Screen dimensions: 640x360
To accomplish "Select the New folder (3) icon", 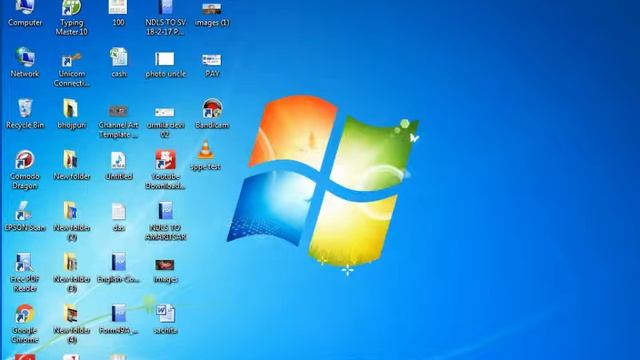I will coord(71,272).
